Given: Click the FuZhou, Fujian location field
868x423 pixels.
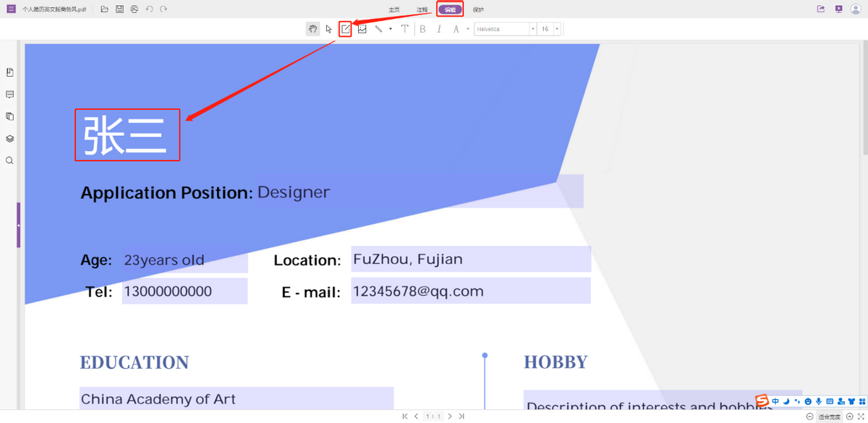Looking at the screenshot, I should 471,259.
